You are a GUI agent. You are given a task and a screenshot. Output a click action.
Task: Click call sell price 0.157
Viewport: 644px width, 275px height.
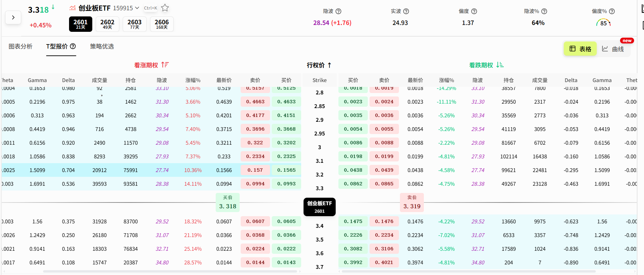pos(255,170)
